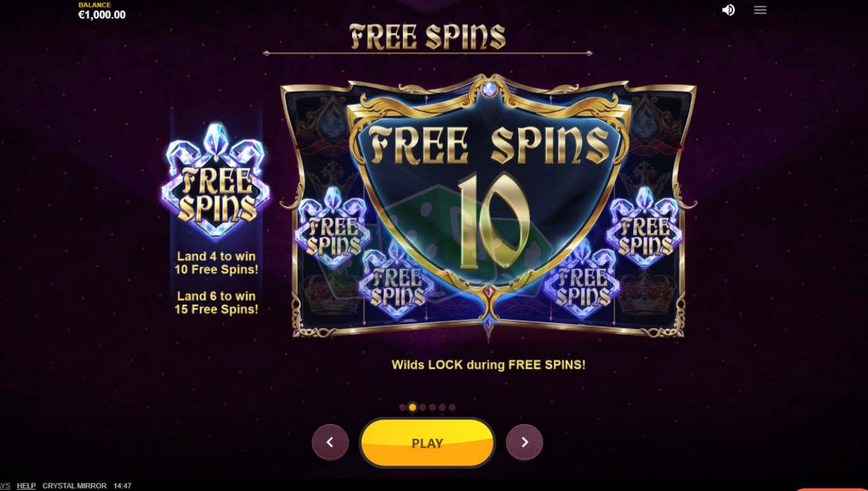This screenshot has width=868, height=491.
Task: Open the partially visible PAYS link in footer
Action: [5, 486]
